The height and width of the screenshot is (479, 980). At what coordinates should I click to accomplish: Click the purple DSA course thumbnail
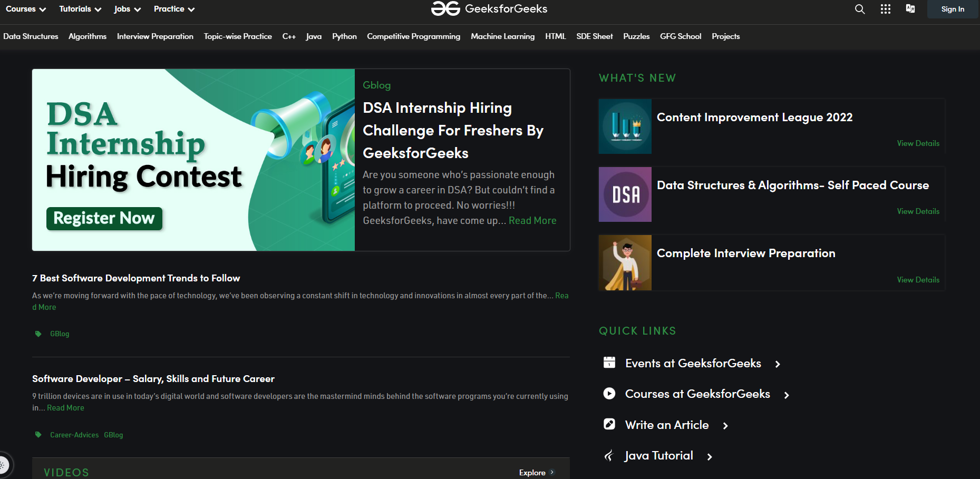point(625,194)
